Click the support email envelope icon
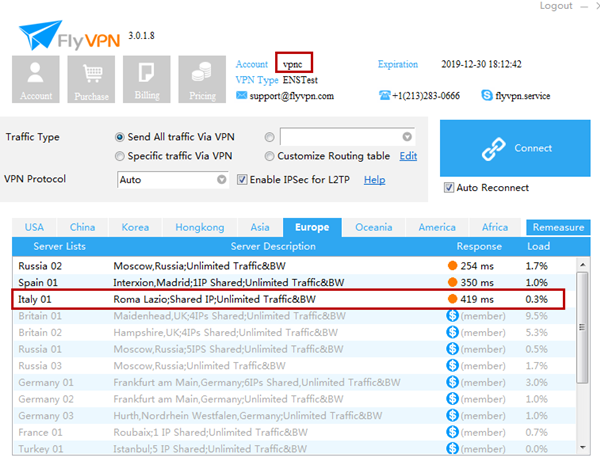This screenshot has height=461, width=600. [241, 95]
